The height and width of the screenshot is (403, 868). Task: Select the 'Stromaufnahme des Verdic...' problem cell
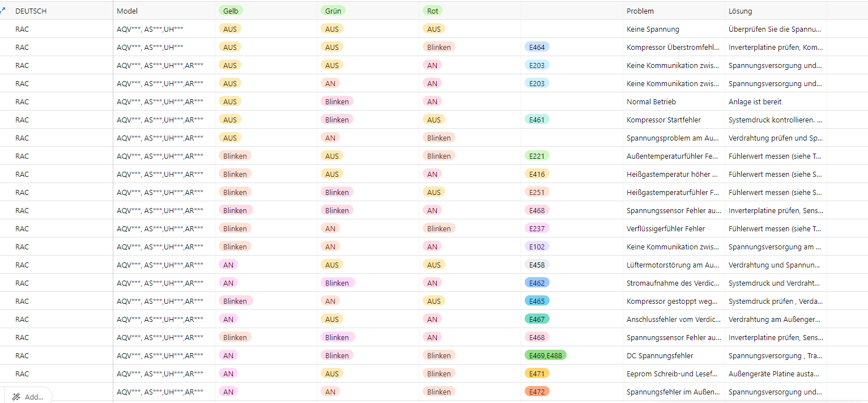click(x=674, y=283)
